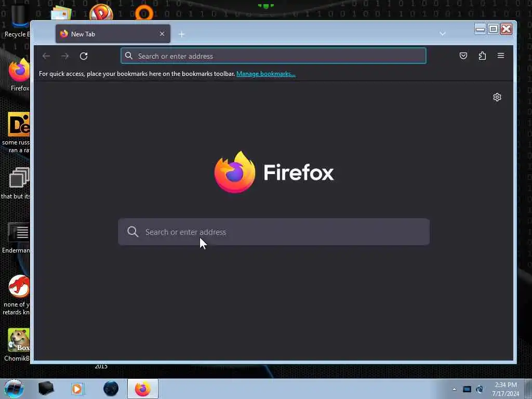Open clock showing 2:34 PM
Image resolution: width=532 pixels, height=399 pixels.
[506, 389]
